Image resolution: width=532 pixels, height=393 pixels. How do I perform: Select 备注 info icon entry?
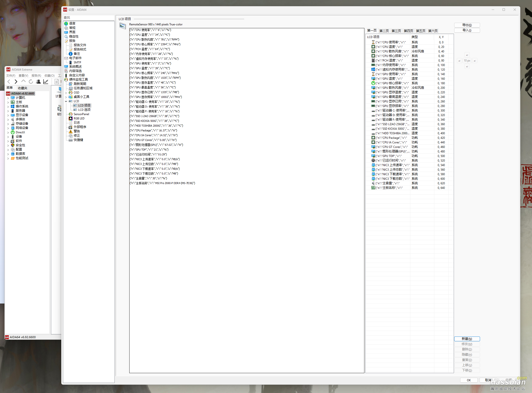click(71, 54)
